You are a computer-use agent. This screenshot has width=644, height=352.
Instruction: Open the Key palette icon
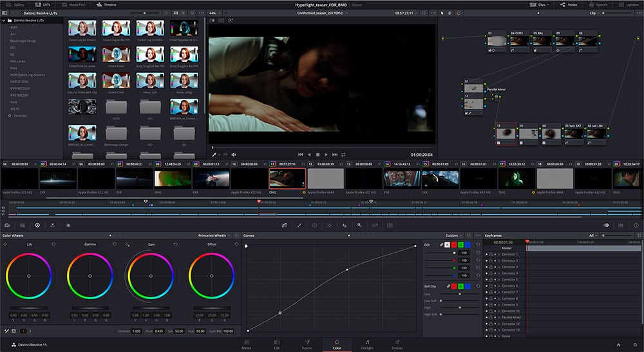click(359, 226)
